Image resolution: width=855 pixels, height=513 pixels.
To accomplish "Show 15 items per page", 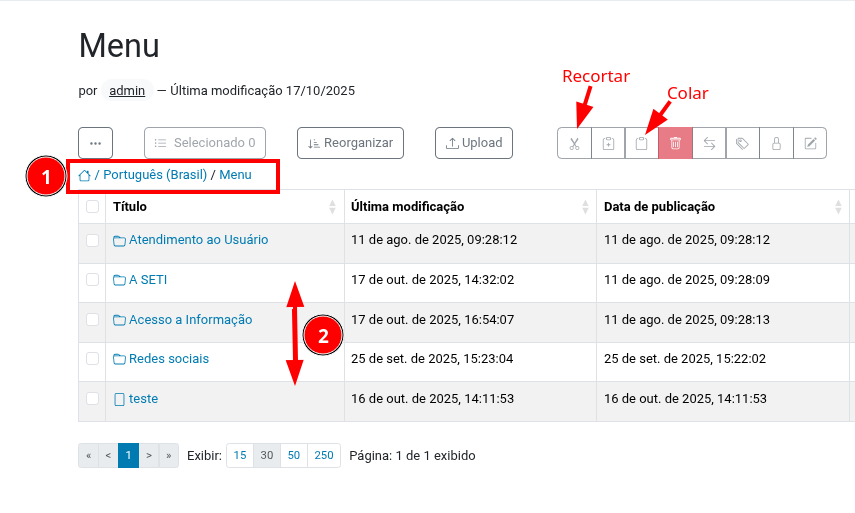I will [240, 456].
